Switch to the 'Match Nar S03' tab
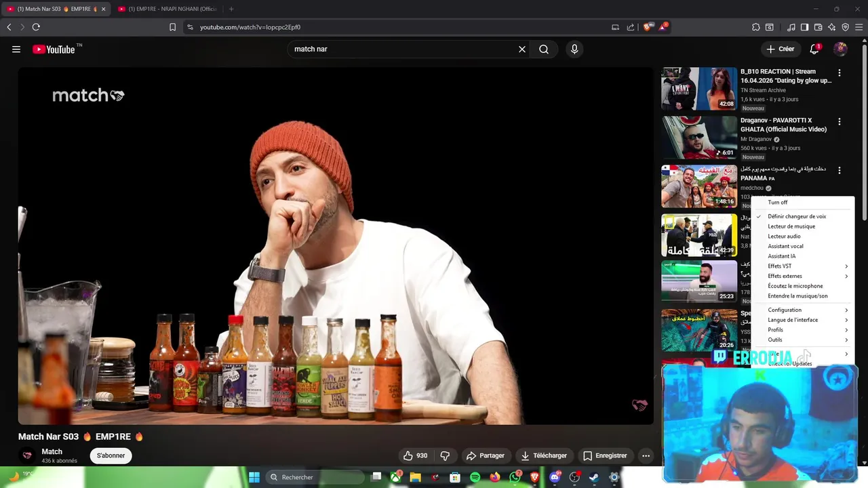Image resolution: width=868 pixels, height=488 pixels. tap(57, 9)
